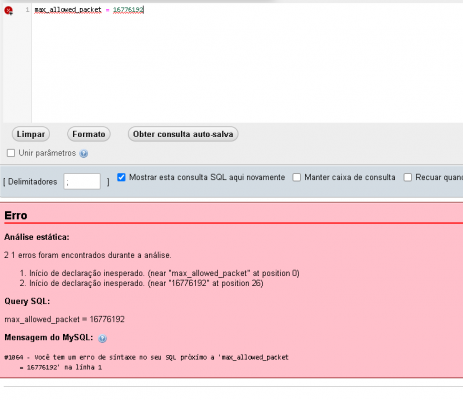Open help icon beside Unir parâmetros
Viewport: 463px width, 400px height.
[84, 154]
